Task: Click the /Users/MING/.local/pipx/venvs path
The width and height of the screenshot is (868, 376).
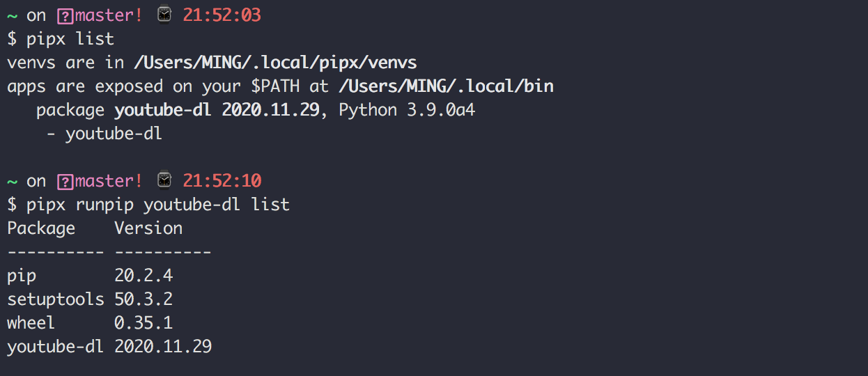Action: [275, 63]
